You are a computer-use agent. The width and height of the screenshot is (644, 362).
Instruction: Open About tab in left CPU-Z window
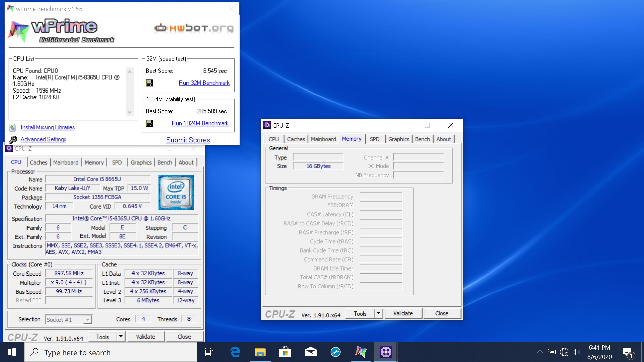(186, 162)
